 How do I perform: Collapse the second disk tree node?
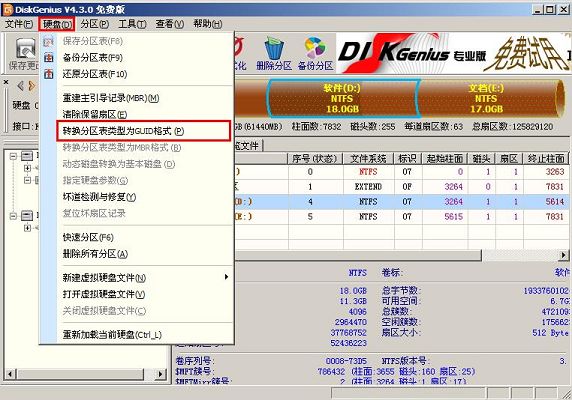(13, 216)
